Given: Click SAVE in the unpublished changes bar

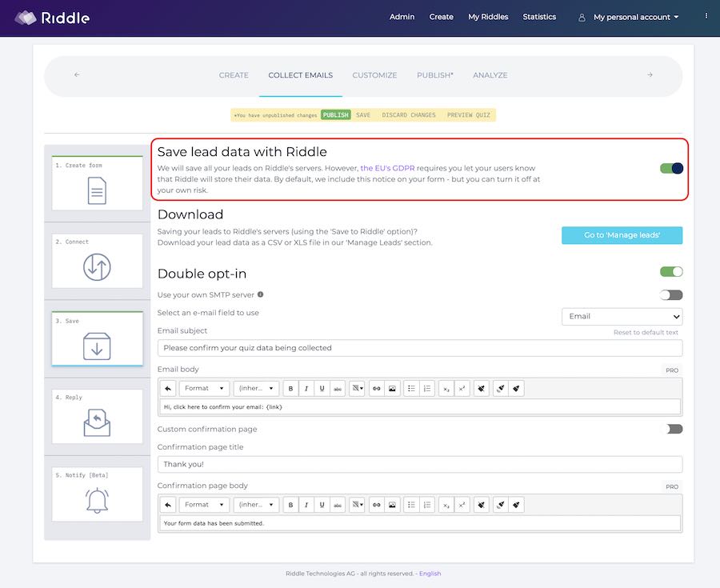Looking at the screenshot, I should [x=363, y=114].
